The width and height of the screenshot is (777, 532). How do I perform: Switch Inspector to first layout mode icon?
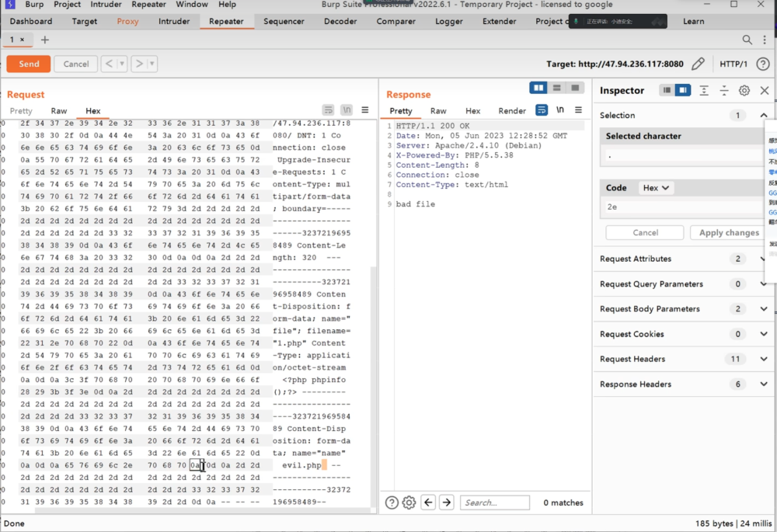point(667,90)
